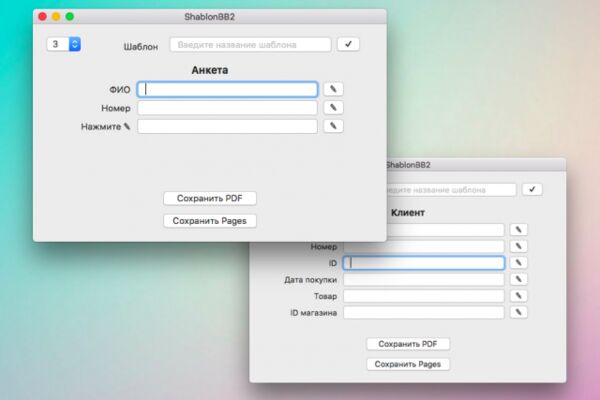Screen dimensions: 600x400
Task: Click the pencil icon beside front Номер field
Action: pyautogui.click(x=333, y=108)
